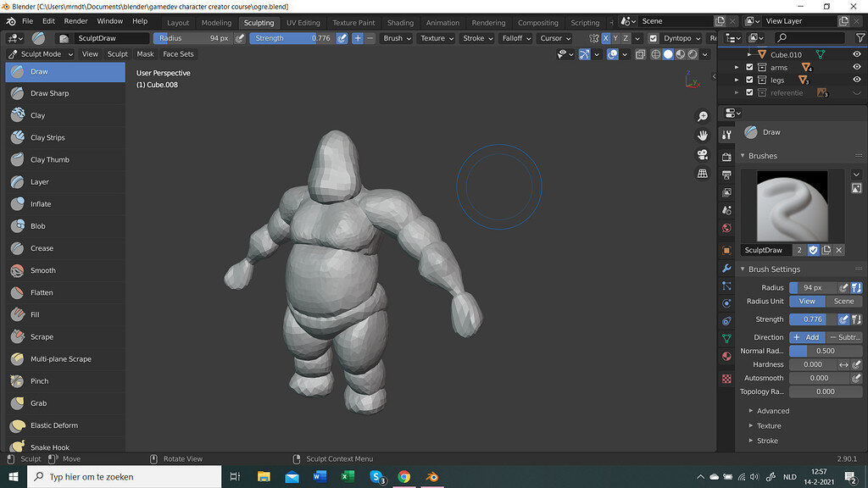Pick the Grab brush tool
The width and height of the screenshot is (868, 488).
(38, 403)
